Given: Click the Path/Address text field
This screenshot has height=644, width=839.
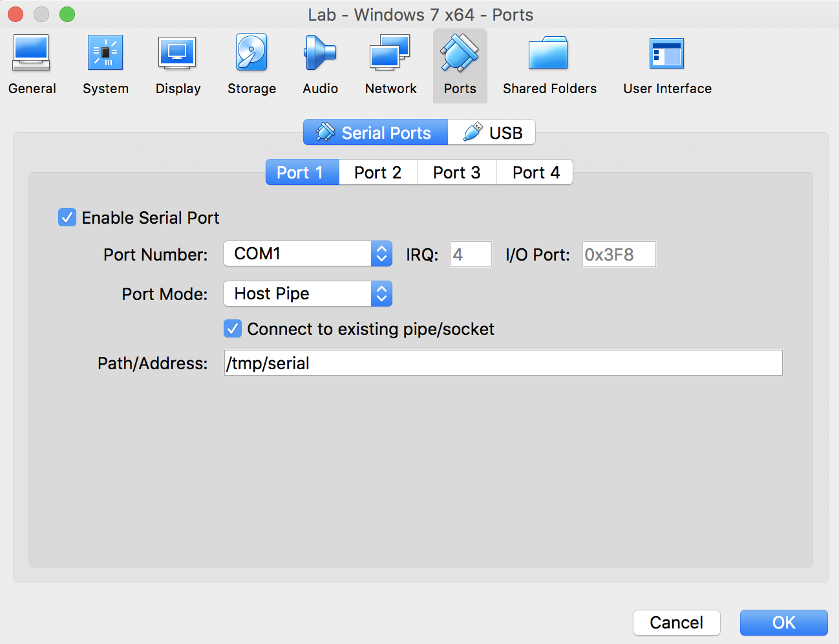Looking at the screenshot, I should [x=503, y=363].
